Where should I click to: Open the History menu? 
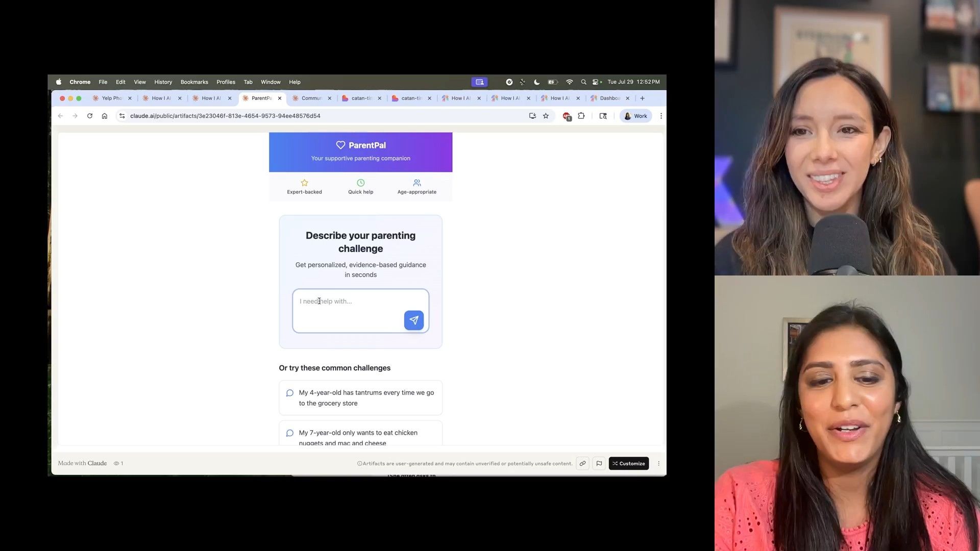(163, 82)
